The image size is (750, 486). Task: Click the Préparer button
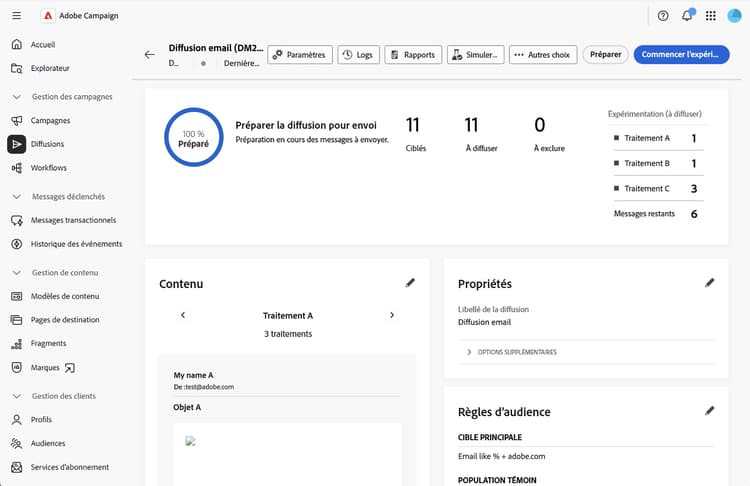tap(605, 55)
